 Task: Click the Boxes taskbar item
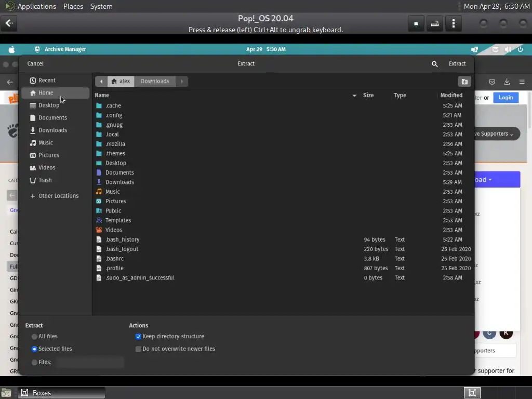click(62, 393)
